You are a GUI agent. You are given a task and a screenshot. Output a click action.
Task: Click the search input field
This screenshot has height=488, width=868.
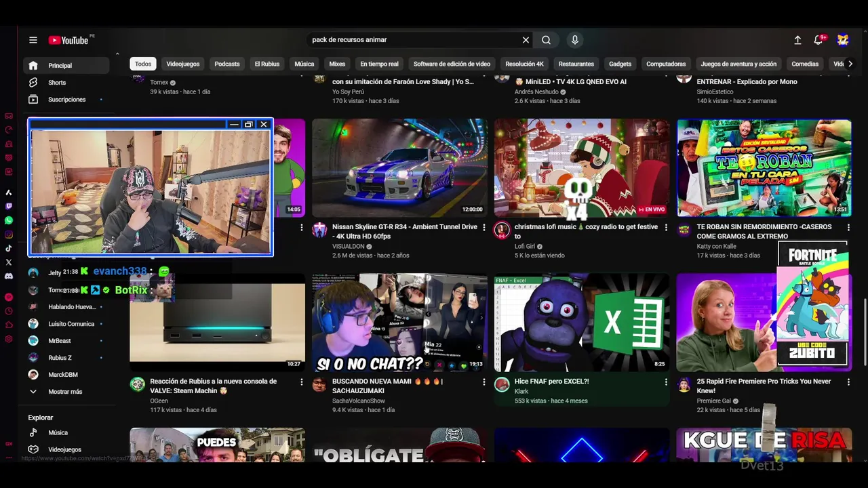pyautogui.click(x=414, y=40)
